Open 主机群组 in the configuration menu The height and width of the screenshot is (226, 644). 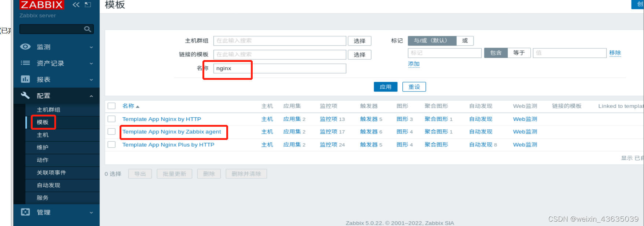point(48,110)
